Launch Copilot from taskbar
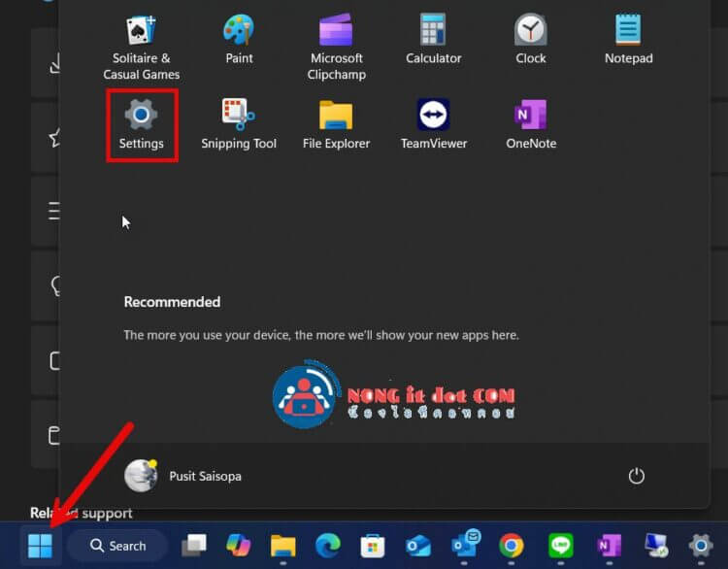Viewport: 728px width, 569px height. click(x=238, y=546)
